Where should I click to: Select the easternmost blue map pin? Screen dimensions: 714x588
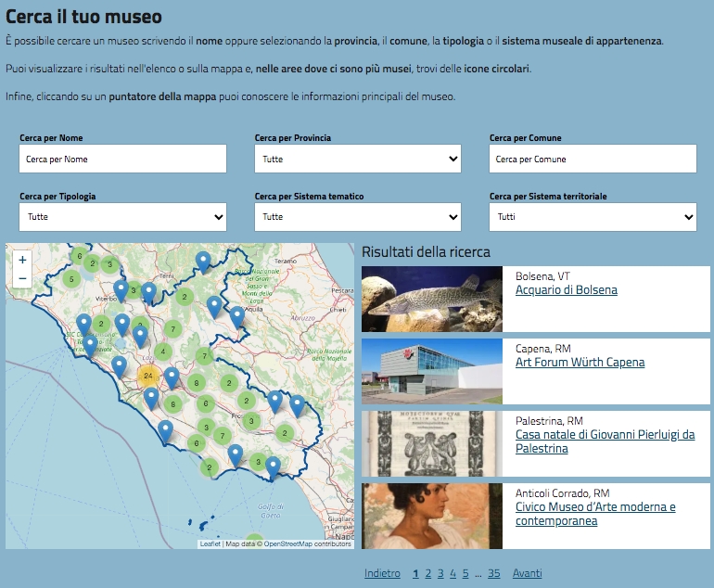pos(297,404)
